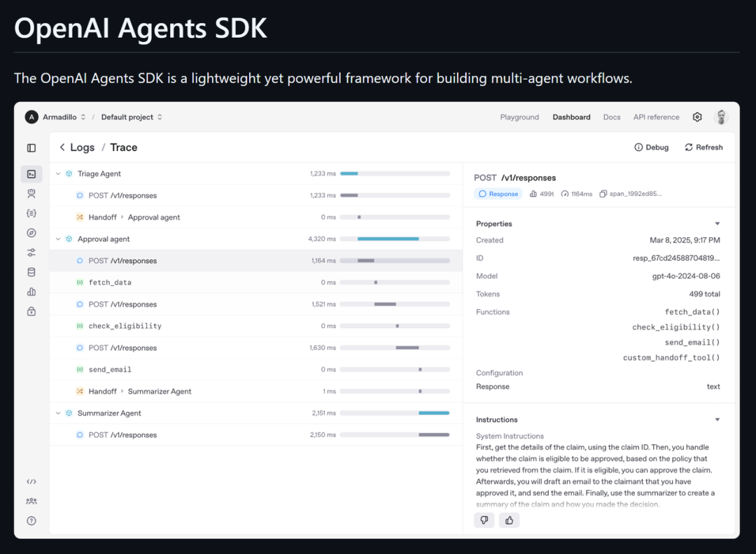Select POST /v1/responses 2,150 ms row

[x=256, y=435]
